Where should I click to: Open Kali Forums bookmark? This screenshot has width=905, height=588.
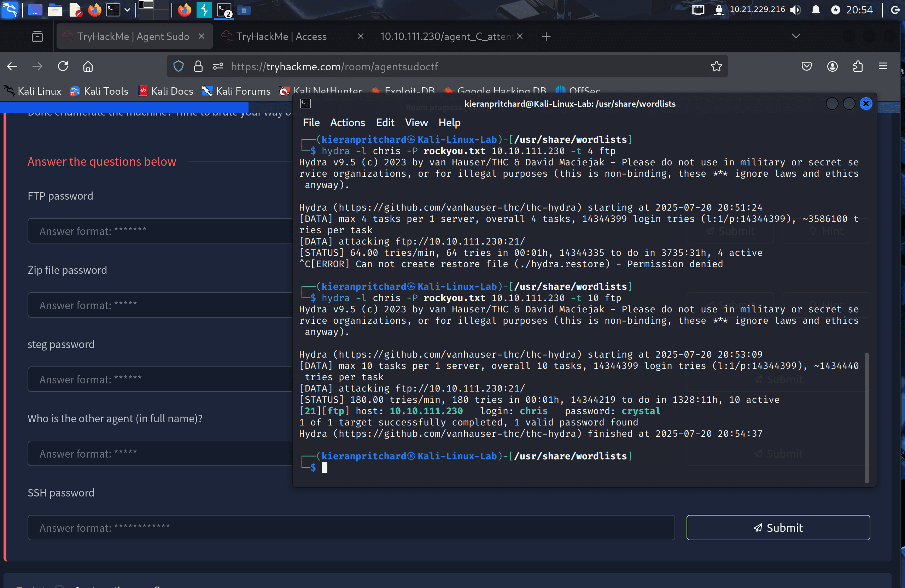[x=236, y=91]
